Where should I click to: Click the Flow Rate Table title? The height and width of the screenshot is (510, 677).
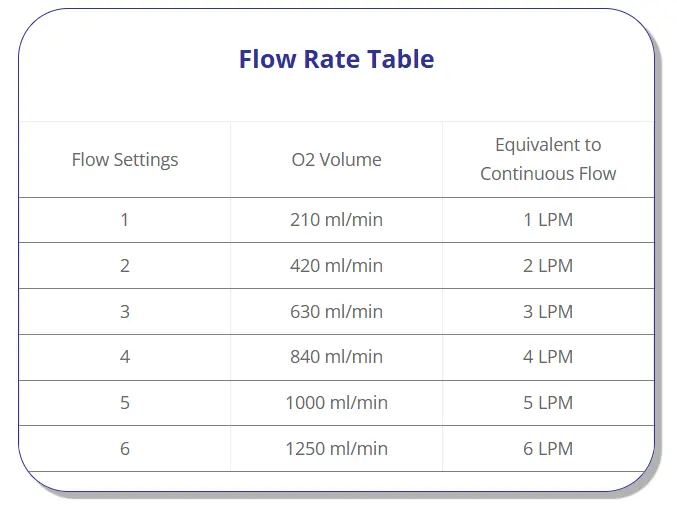point(336,59)
